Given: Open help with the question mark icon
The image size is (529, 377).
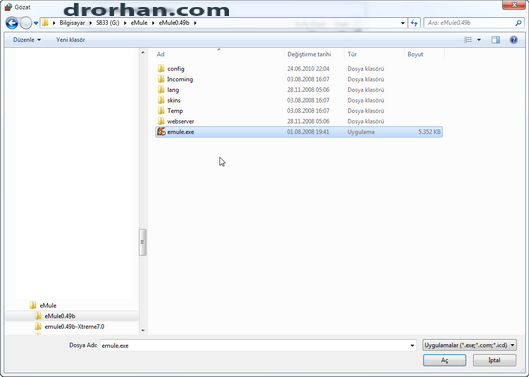Looking at the screenshot, I should point(513,40).
